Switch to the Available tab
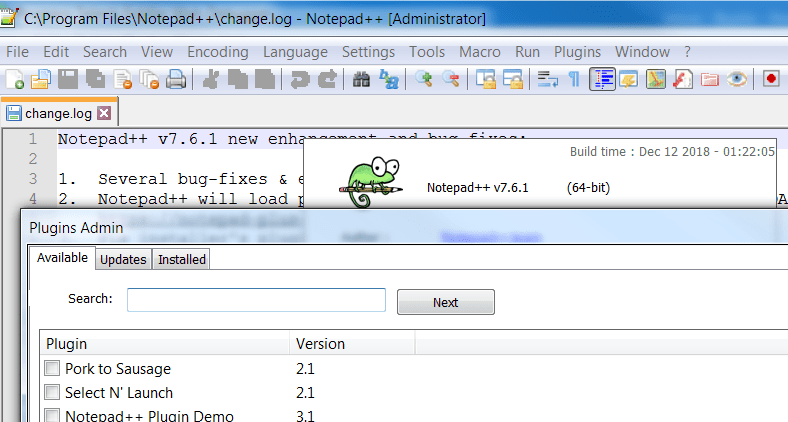The image size is (788, 422). pos(62,258)
